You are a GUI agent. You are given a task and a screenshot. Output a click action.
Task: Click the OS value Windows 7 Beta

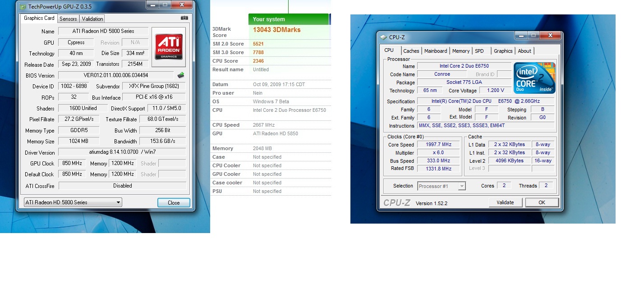point(270,101)
